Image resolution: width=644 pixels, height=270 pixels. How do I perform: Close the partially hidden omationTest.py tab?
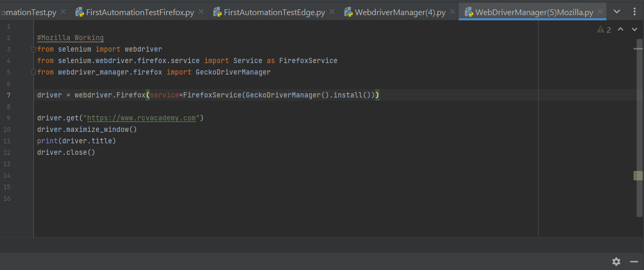(x=63, y=12)
